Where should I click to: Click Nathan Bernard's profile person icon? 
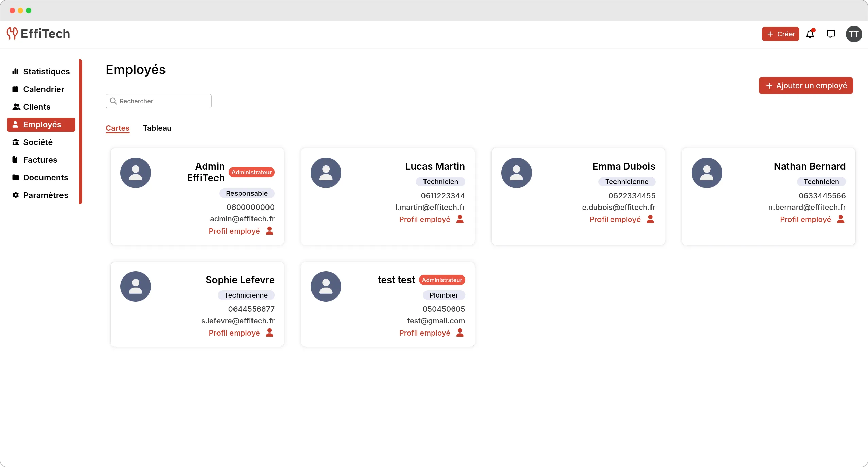[x=841, y=219]
